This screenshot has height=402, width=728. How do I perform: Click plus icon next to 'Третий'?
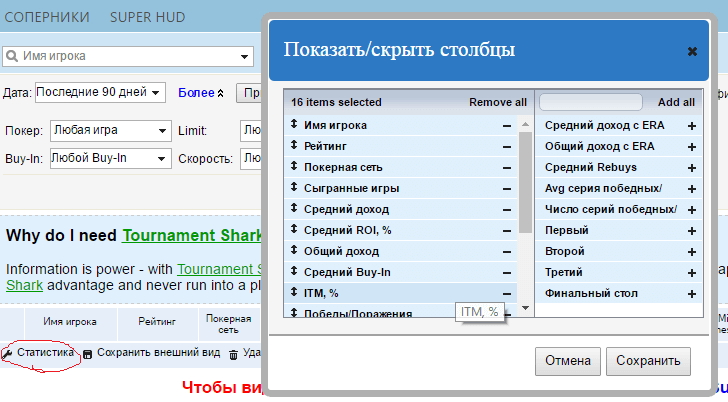point(691,273)
